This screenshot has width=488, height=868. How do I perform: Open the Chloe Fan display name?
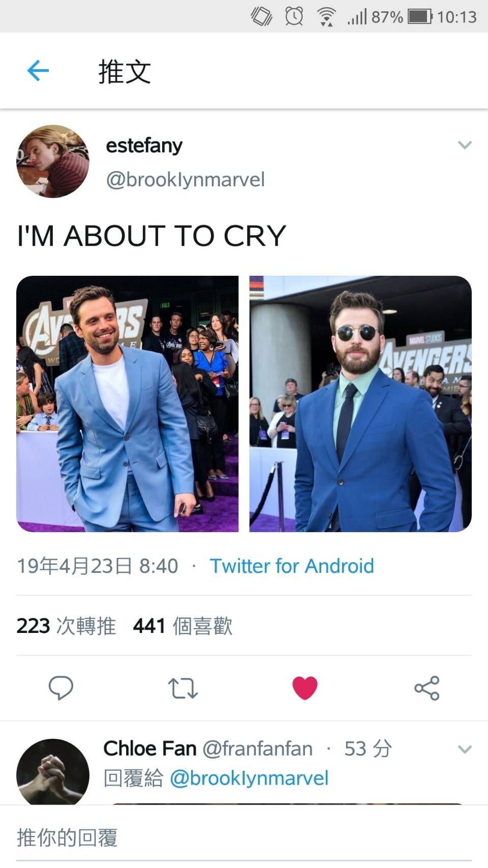150,748
